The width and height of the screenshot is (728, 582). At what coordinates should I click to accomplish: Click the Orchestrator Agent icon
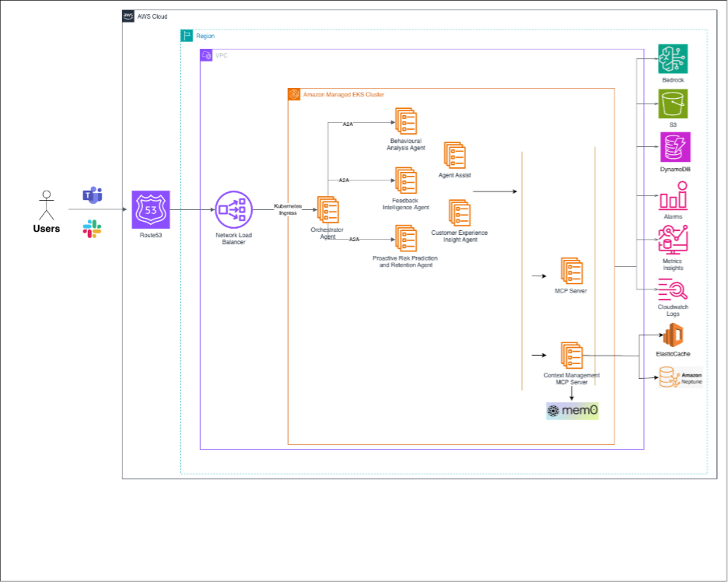327,210
